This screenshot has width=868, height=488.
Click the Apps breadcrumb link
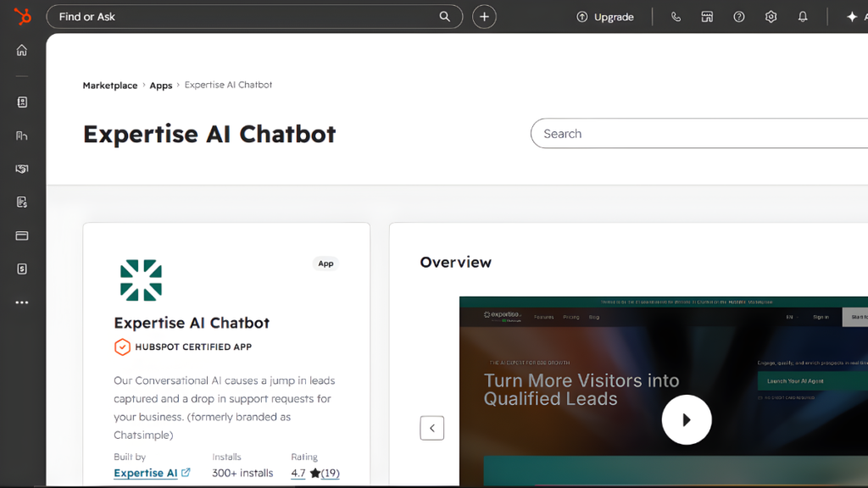(x=161, y=86)
